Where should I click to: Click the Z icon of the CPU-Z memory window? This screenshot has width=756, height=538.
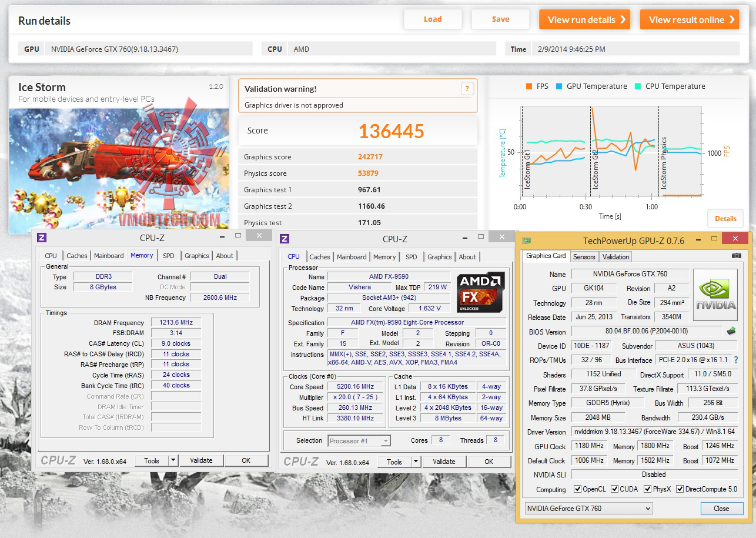coord(42,238)
